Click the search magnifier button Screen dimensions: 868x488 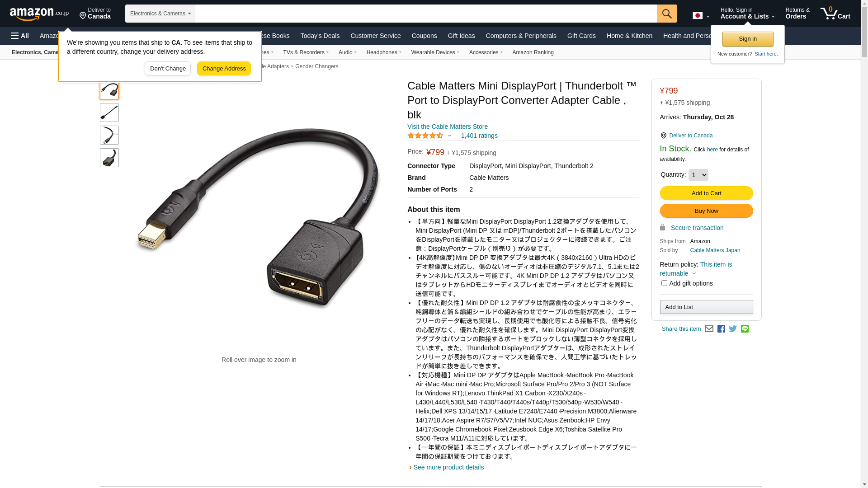pyautogui.click(x=667, y=14)
